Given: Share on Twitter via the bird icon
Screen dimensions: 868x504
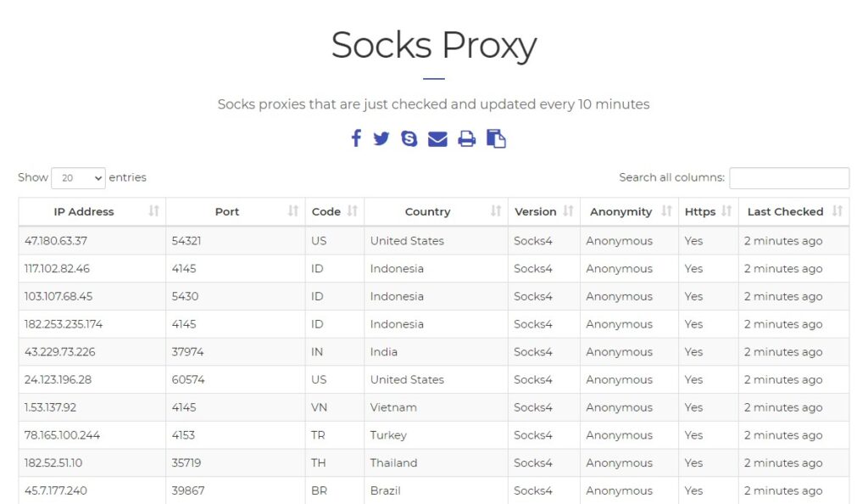Looking at the screenshot, I should coord(381,138).
